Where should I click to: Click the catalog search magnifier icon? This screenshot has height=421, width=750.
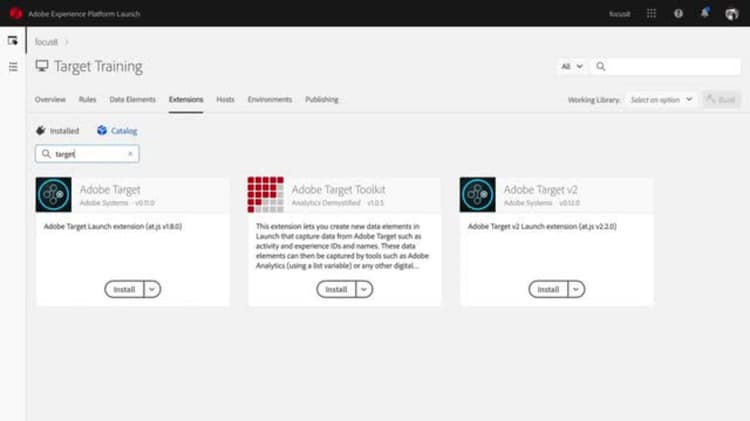coord(46,154)
